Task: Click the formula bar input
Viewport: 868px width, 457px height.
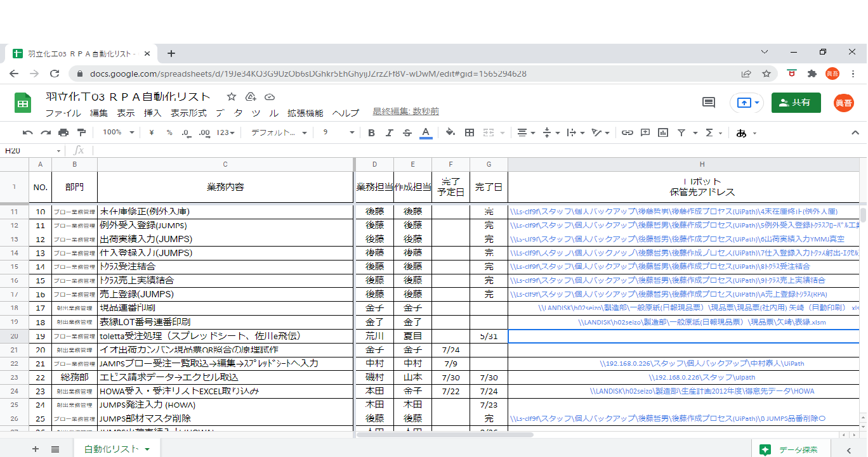Action: coord(476,150)
